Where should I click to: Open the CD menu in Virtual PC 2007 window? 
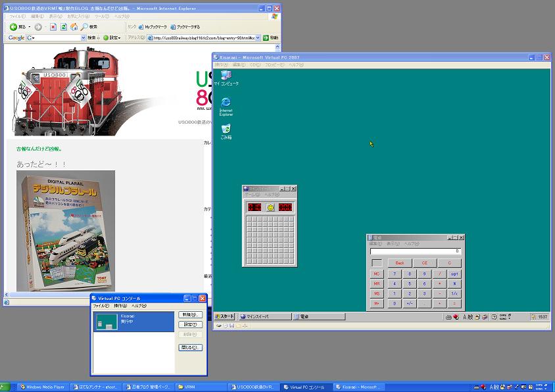(x=255, y=65)
